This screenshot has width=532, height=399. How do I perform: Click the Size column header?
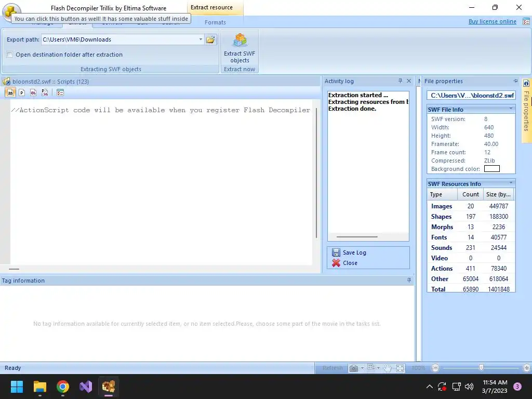click(x=498, y=194)
